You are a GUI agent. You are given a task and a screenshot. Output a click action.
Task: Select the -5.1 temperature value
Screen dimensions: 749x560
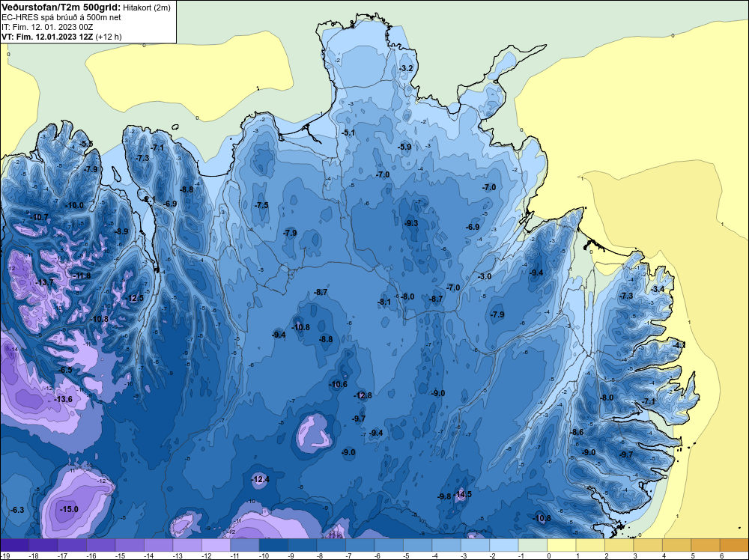[x=348, y=133]
